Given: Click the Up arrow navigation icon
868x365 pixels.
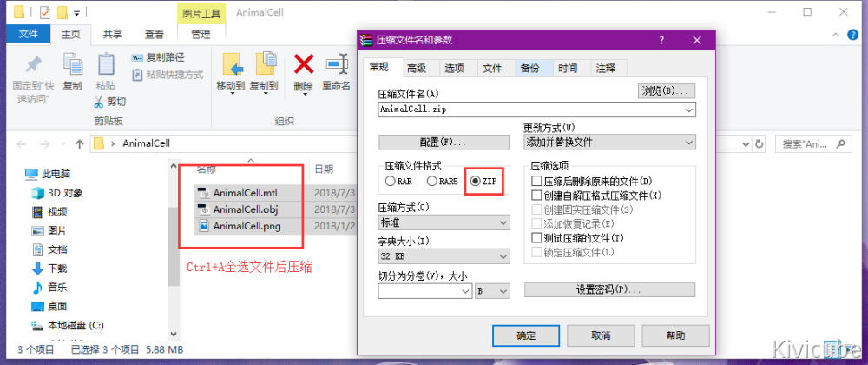Looking at the screenshot, I should [x=79, y=144].
